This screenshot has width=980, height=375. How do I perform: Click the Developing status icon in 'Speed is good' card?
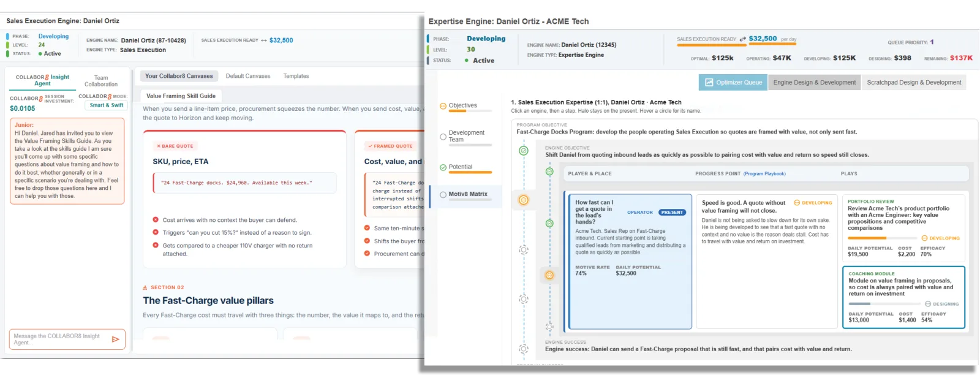[797, 203]
